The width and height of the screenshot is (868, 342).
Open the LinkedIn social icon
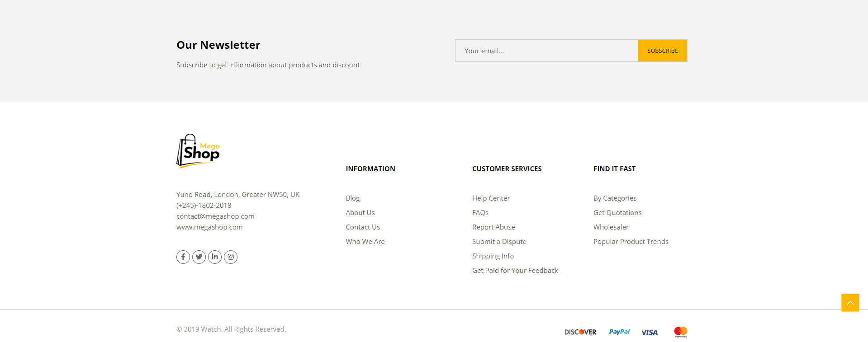215,257
